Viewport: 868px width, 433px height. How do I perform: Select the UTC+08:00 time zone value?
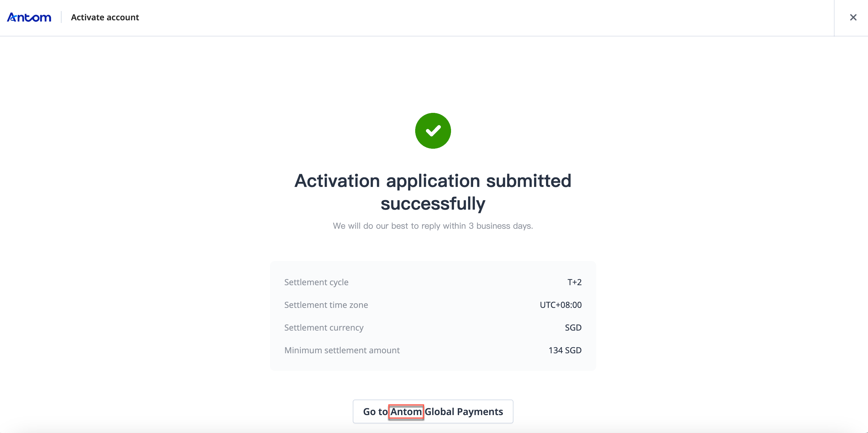point(560,305)
